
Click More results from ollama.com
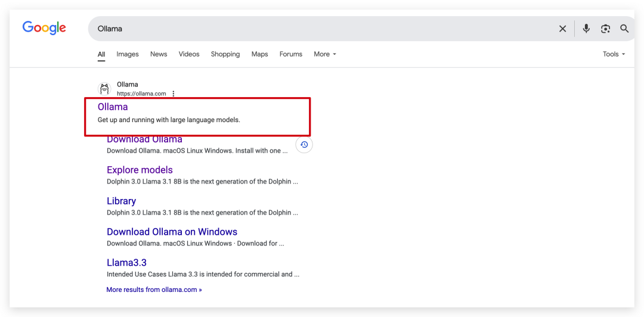154,290
